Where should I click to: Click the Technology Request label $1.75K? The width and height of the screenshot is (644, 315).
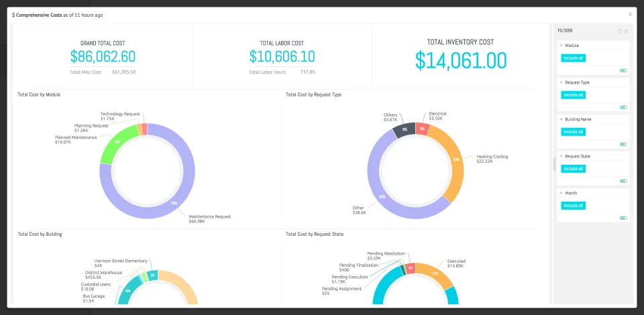point(120,116)
